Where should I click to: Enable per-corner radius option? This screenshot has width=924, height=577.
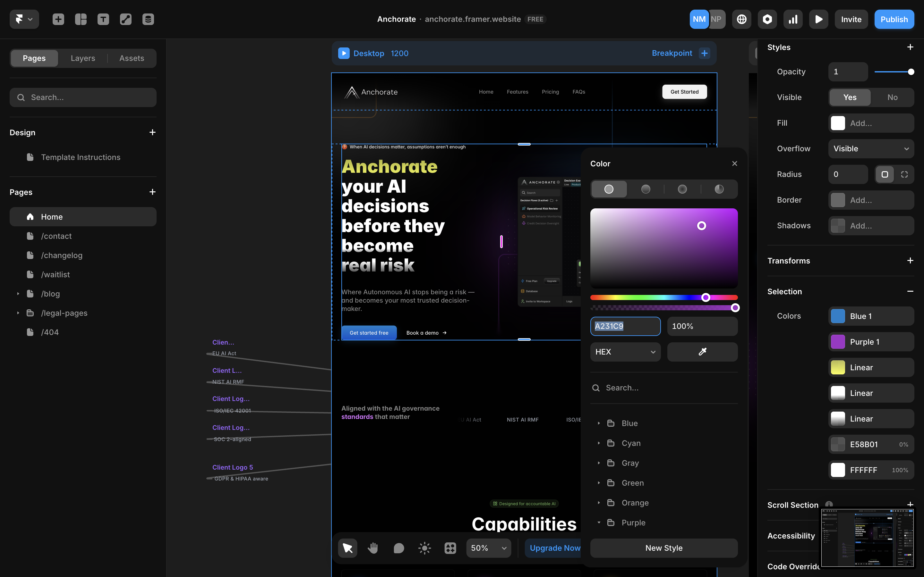coord(904,174)
